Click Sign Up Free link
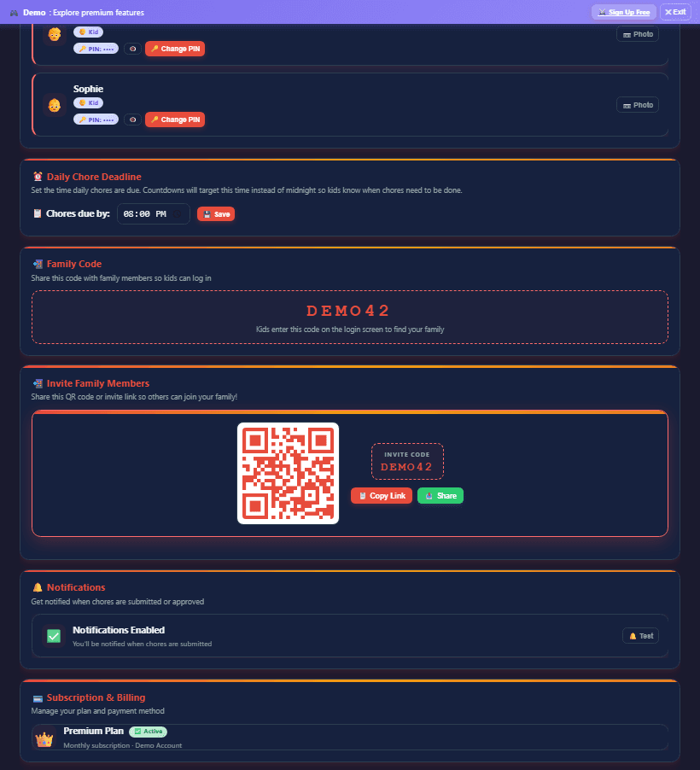This screenshot has width=700, height=770. click(624, 12)
